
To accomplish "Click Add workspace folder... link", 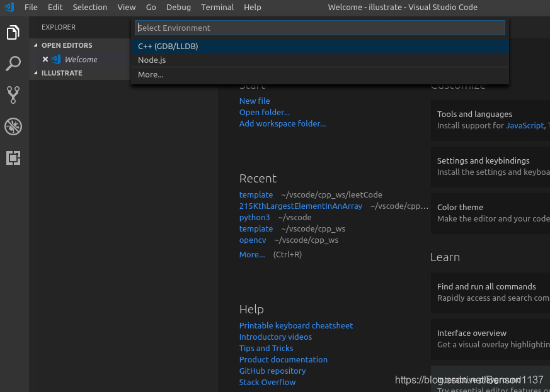I will click(x=282, y=124).
